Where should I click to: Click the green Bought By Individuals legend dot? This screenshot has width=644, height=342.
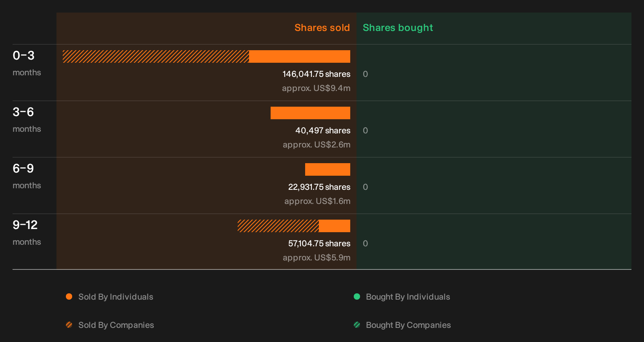pyautogui.click(x=357, y=297)
